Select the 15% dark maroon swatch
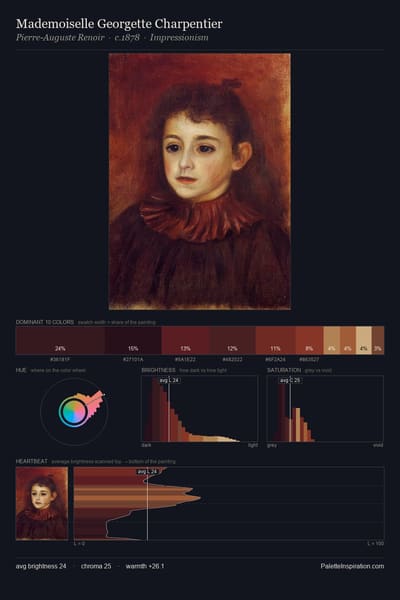400x600 pixels. coord(133,340)
